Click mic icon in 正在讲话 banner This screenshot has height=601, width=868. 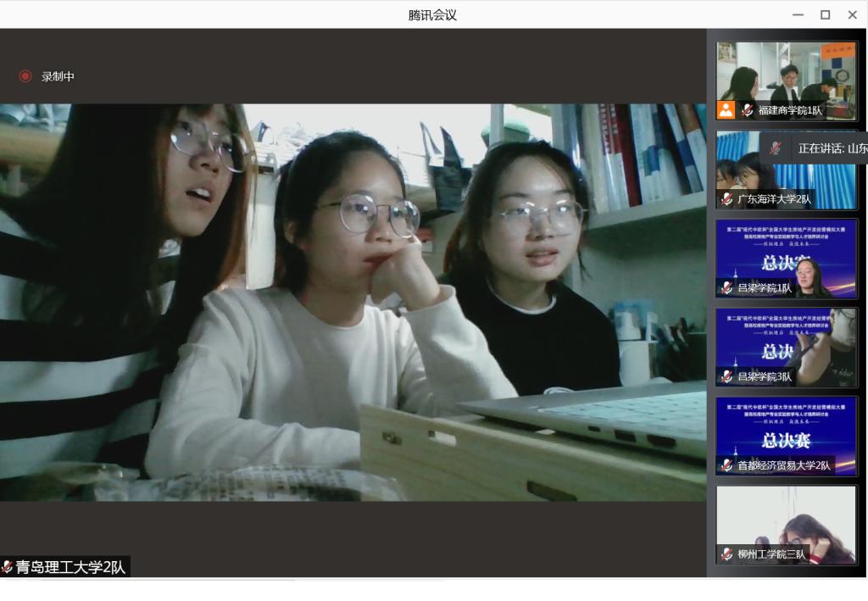[775, 148]
